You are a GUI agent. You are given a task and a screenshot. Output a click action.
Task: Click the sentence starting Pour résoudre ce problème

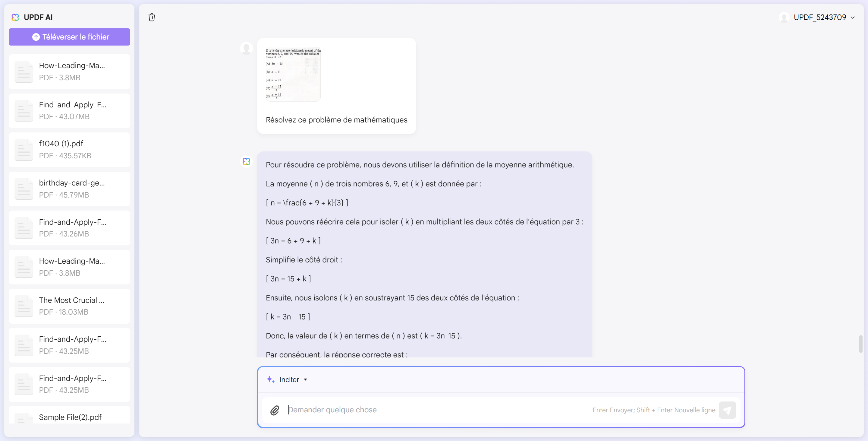coord(420,165)
